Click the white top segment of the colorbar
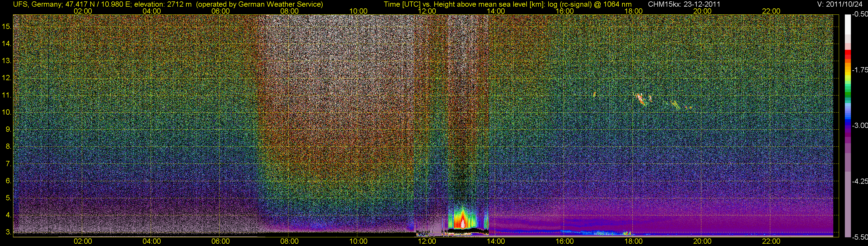This screenshot has width=868, height=246. pos(848,24)
